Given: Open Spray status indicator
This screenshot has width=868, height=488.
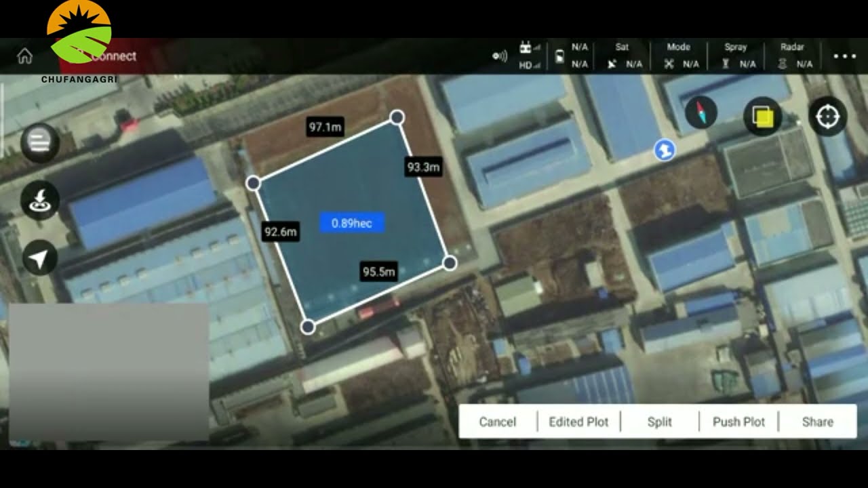Looking at the screenshot, I should tap(737, 56).
